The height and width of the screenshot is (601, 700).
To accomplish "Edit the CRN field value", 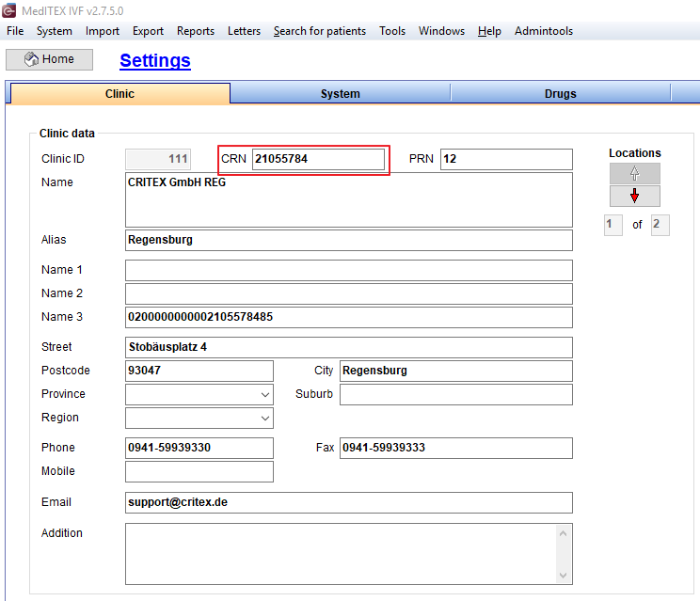I will coord(318,159).
